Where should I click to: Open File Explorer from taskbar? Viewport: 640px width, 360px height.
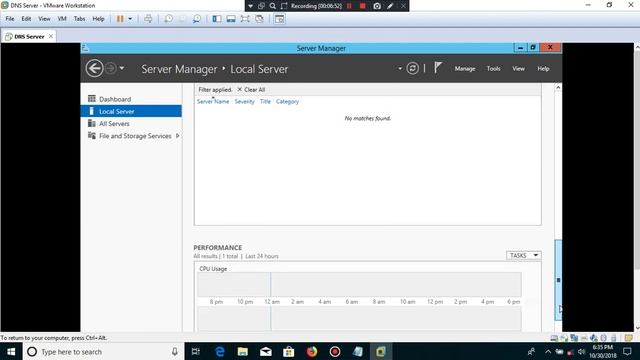pyautogui.click(x=242, y=351)
